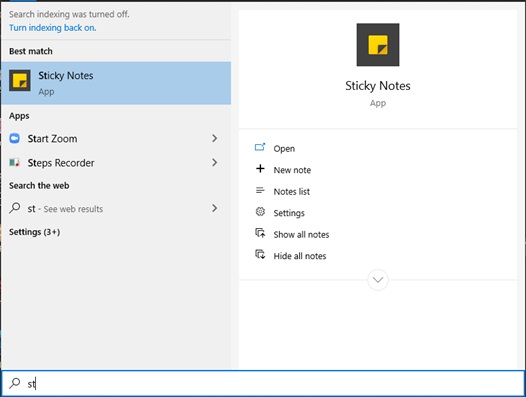Screen dimensions: 526x397
Task: Open Sticky Notes best match result
Action: 116,83
